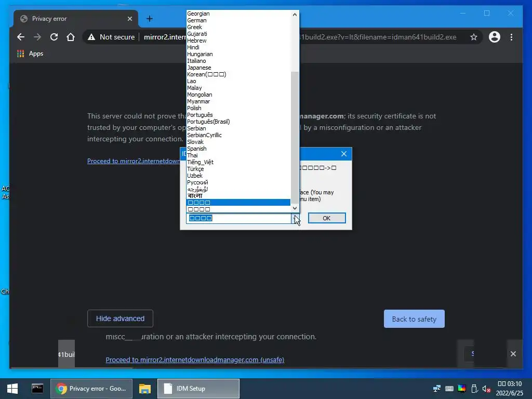532x399 pixels.
Task: Select Hungarian in the dropdown list
Action: [x=238, y=54]
